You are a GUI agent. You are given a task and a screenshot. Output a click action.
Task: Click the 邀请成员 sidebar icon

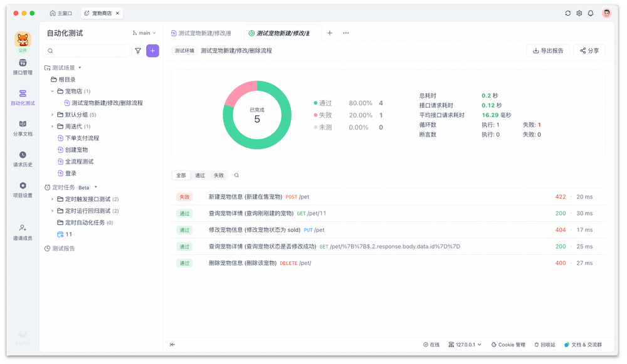pyautogui.click(x=23, y=231)
